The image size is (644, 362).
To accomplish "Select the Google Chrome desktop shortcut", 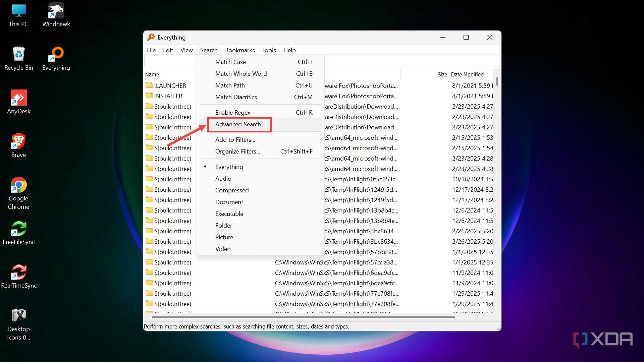I will (x=18, y=193).
